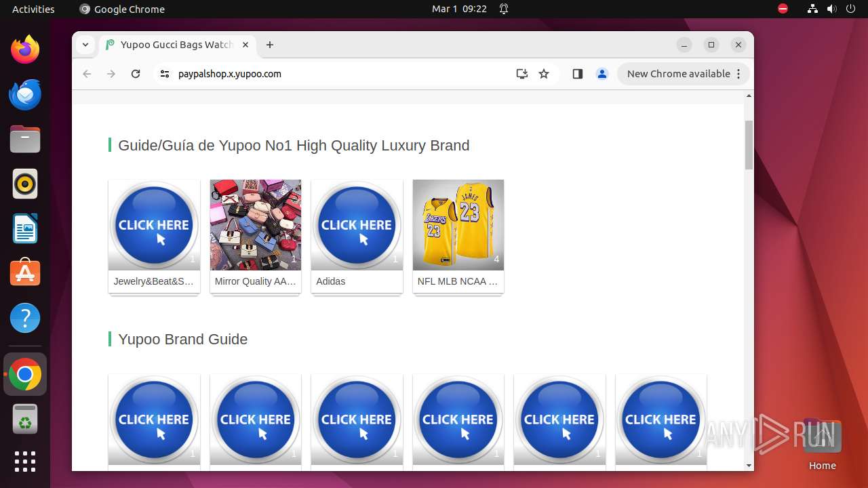Open the Google Chrome app menu

coord(122,9)
